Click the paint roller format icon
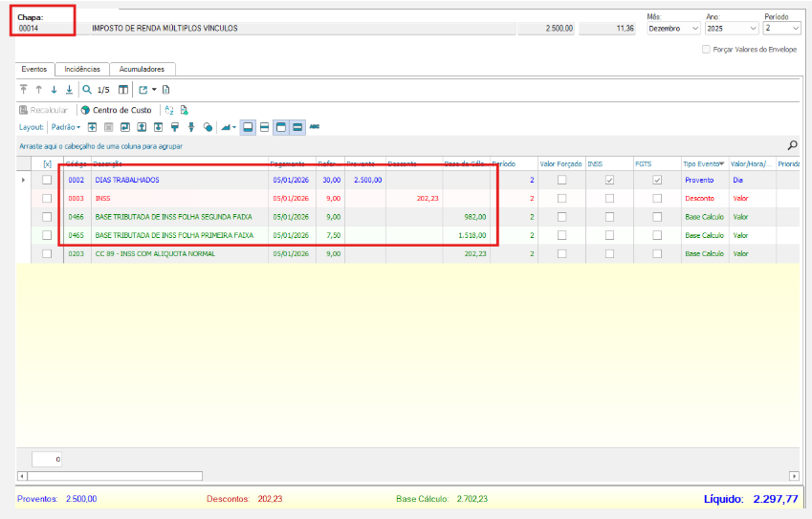The width and height of the screenshot is (812, 519). pyautogui.click(x=174, y=127)
